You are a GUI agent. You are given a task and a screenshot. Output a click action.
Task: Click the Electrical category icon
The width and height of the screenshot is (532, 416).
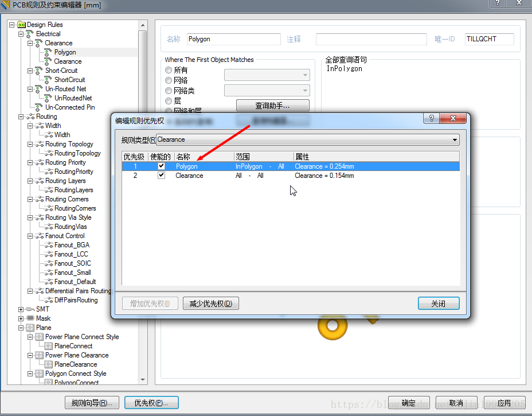pyautogui.click(x=30, y=34)
